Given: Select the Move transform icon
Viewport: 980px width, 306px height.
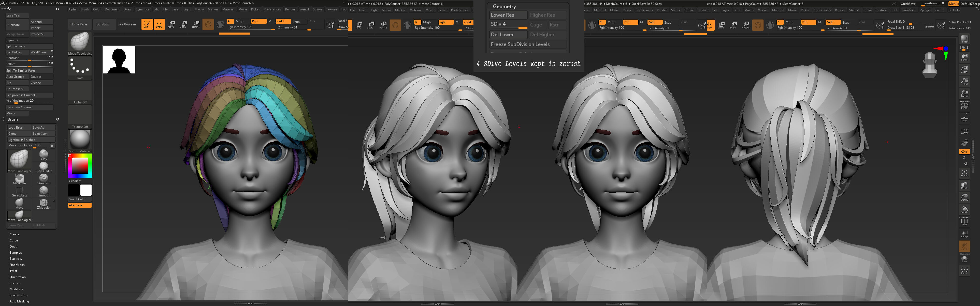Looking at the screenshot, I should pos(171,24).
